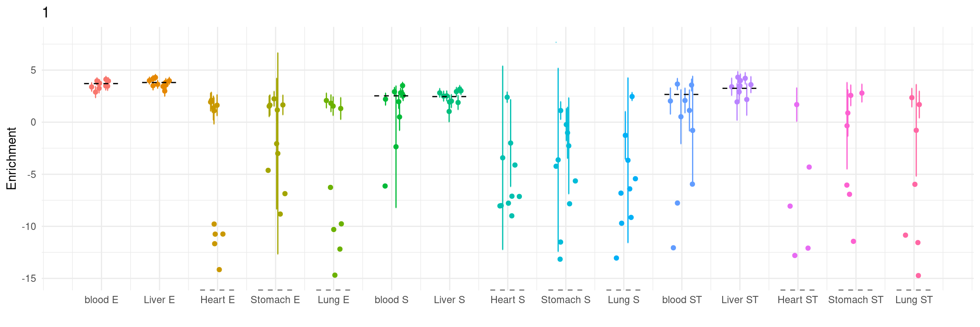Click the lowest blood ST data point
The width and height of the screenshot is (980, 327).
[673, 248]
